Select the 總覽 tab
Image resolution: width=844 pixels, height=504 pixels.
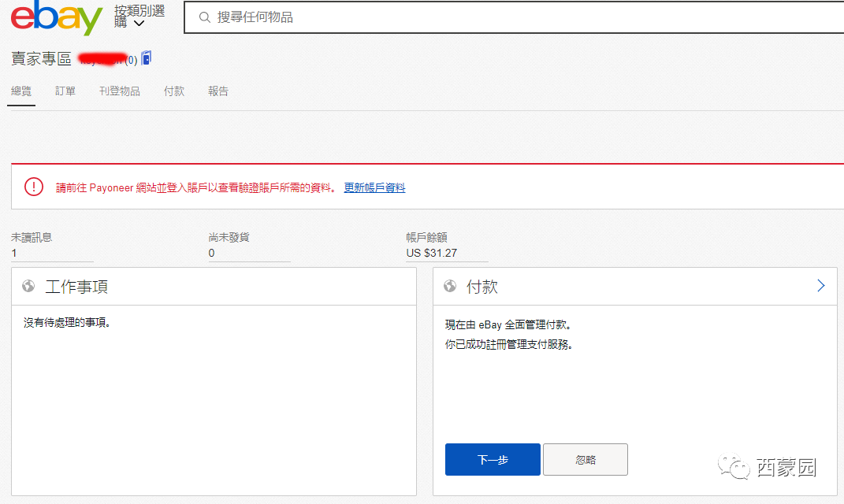[x=21, y=91]
